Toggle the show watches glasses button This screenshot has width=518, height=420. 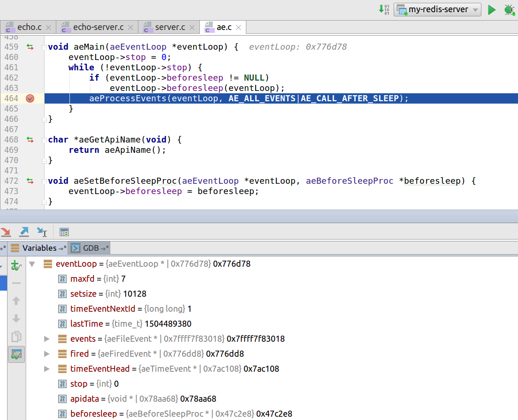point(16,354)
